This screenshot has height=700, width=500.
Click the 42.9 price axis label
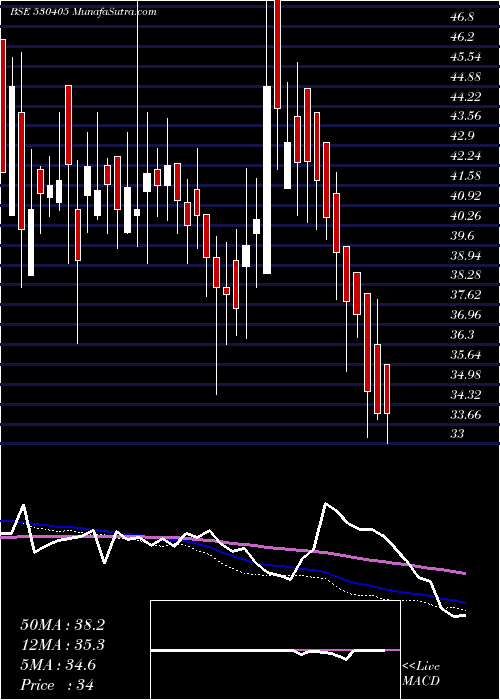tap(462, 136)
